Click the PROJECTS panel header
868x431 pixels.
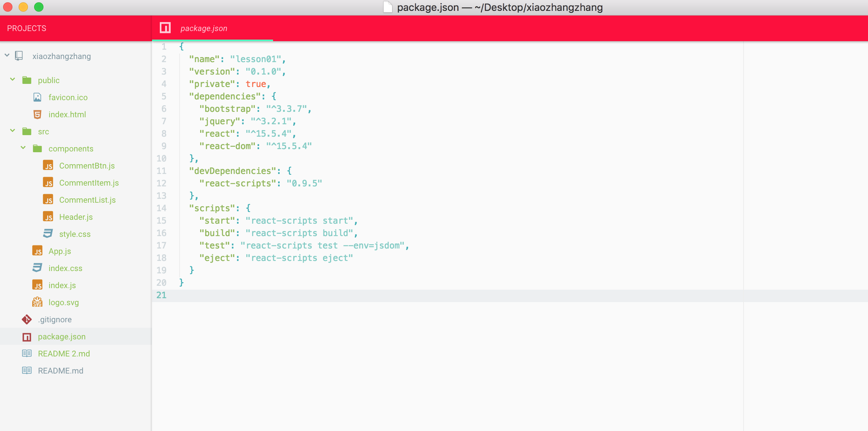click(x=26, y=28)
